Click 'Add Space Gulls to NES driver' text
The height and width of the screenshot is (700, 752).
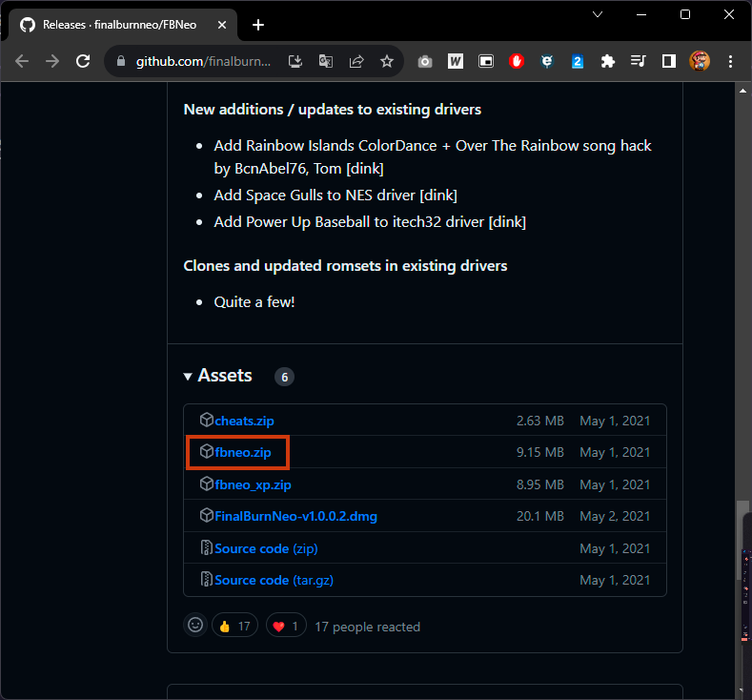(x=335, y=195)
